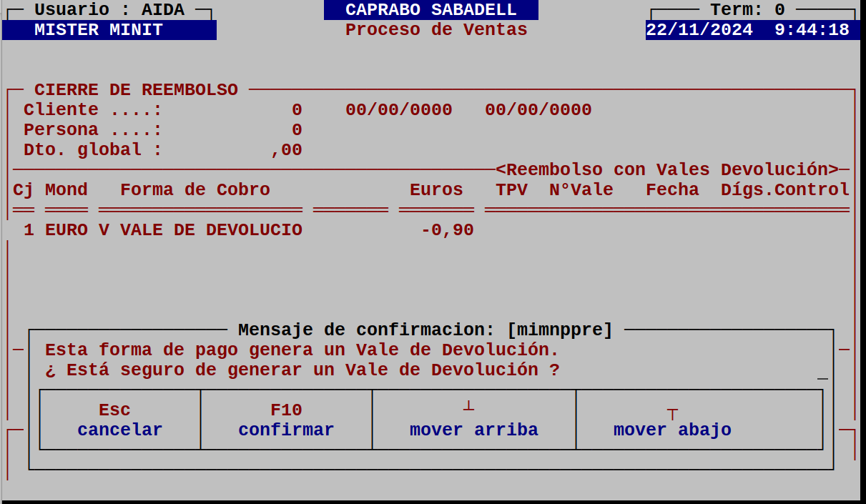Click the mover arriba up-arrow symbol
This screenshot has width=866, height=504.
coord(469,407)
